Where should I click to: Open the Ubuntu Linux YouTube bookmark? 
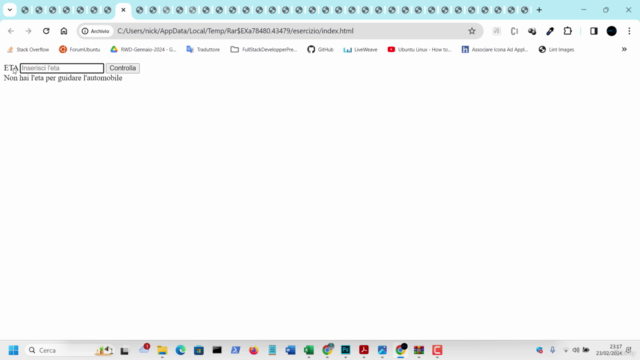pos(420,49)
